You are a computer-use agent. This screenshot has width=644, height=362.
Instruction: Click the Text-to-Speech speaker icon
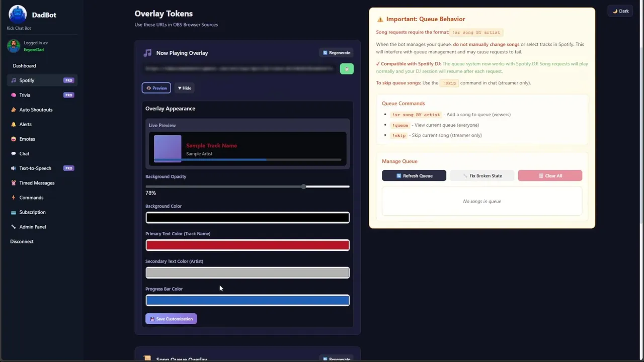[14, 168]
